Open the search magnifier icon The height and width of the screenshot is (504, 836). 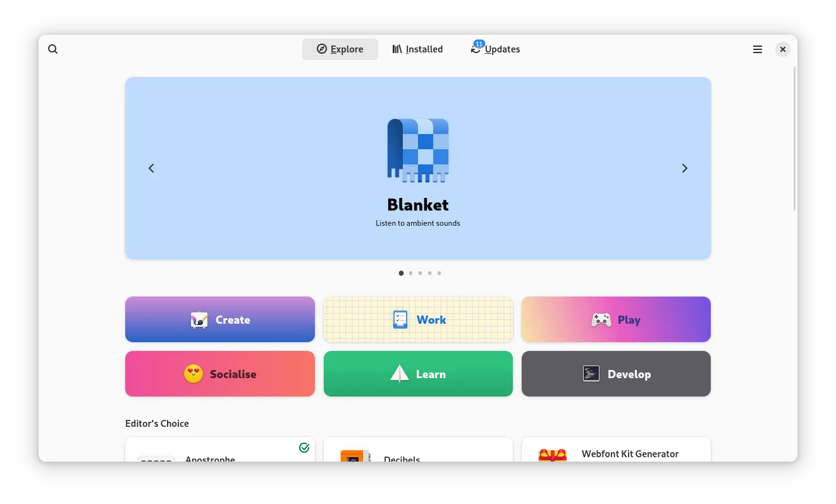(x=53, y=49)
